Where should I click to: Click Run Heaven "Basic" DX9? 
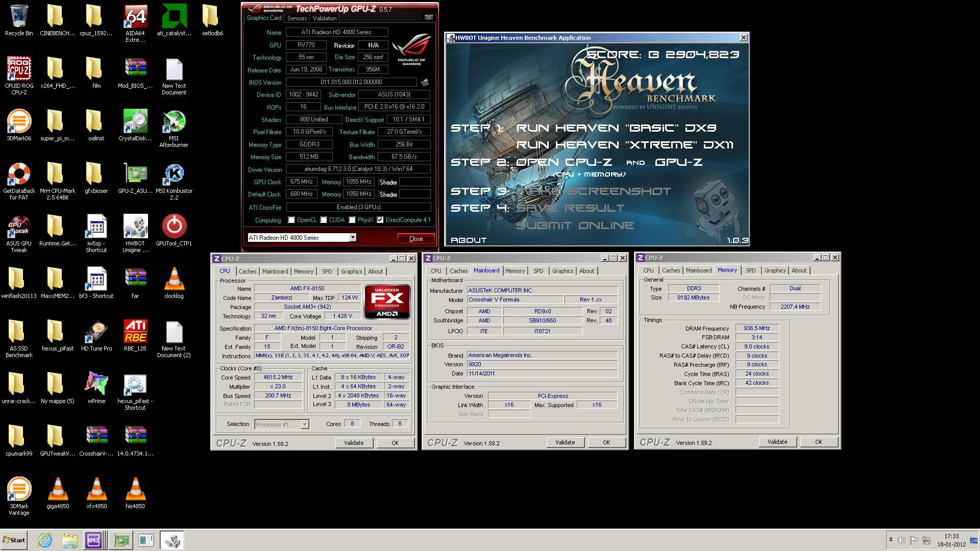pyautogui.click(x=617, y=128)
